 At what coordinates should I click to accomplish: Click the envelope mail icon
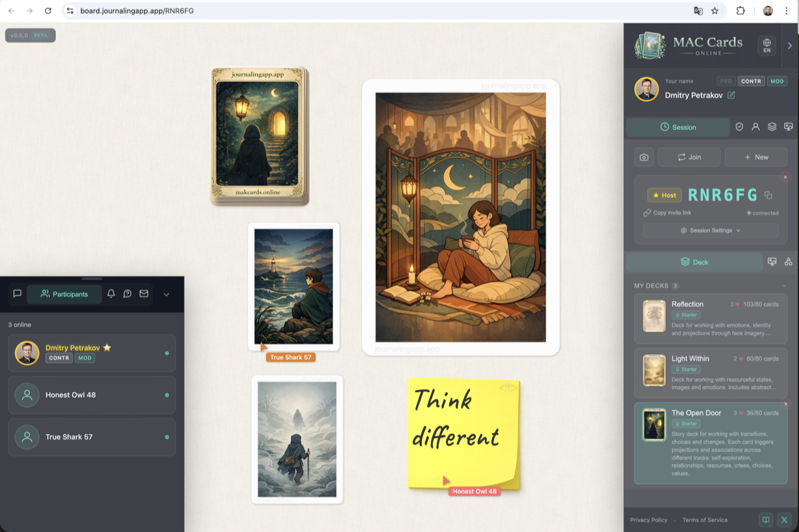coord(144,294)
